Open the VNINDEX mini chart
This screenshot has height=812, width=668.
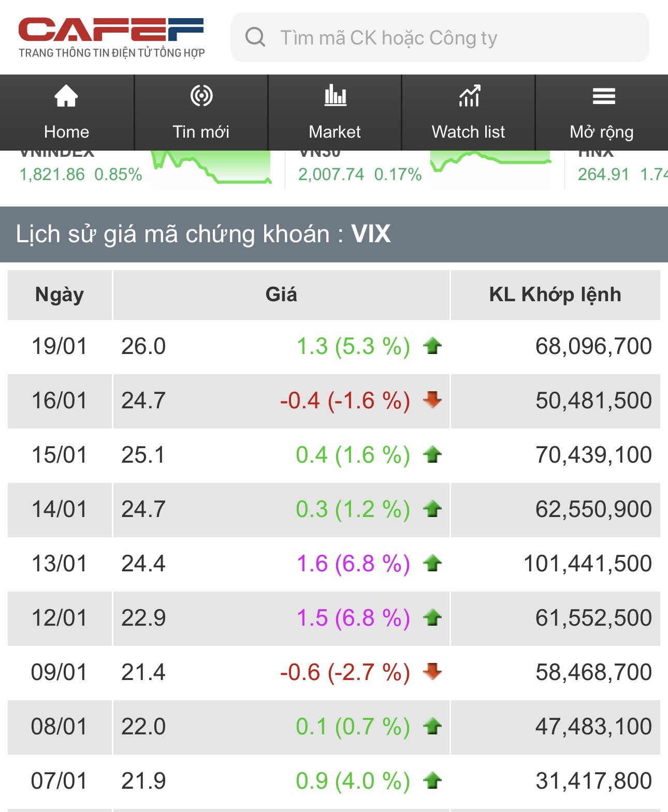coord(212,168)
